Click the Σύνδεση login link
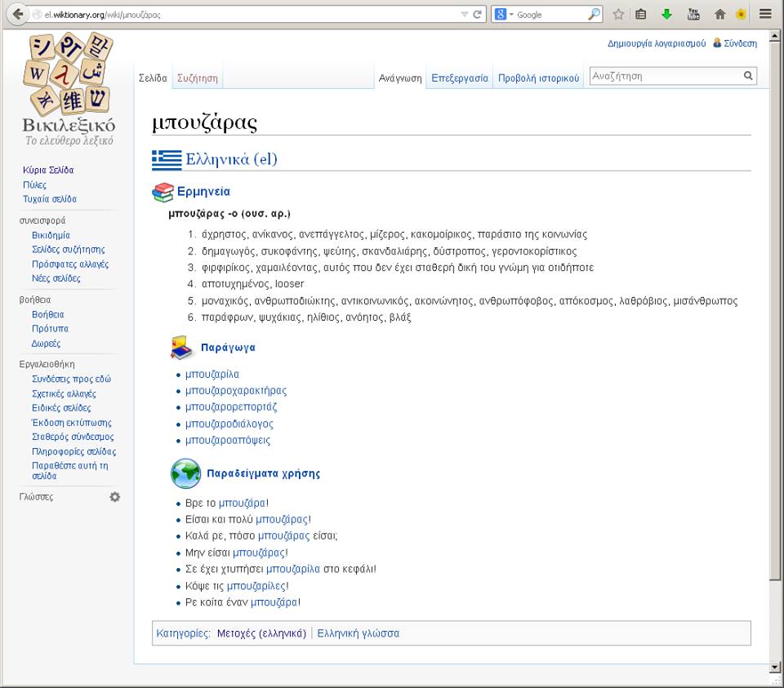784x688 pixels. [740, 43]
